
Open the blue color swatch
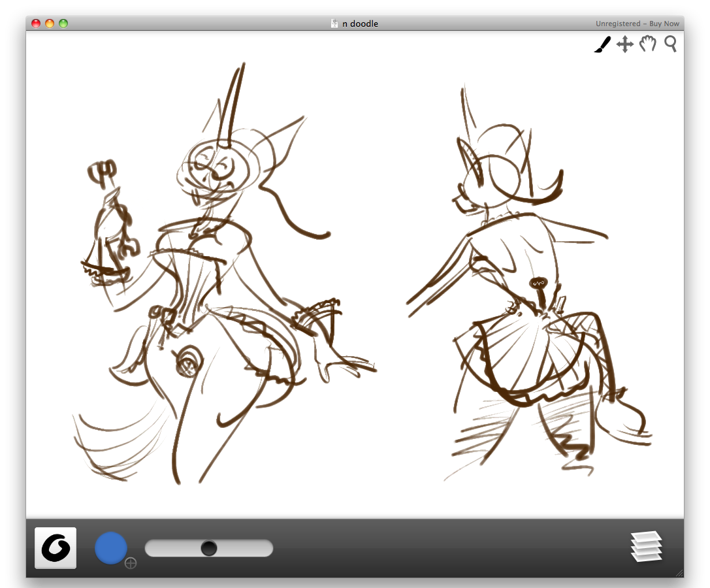111,547
